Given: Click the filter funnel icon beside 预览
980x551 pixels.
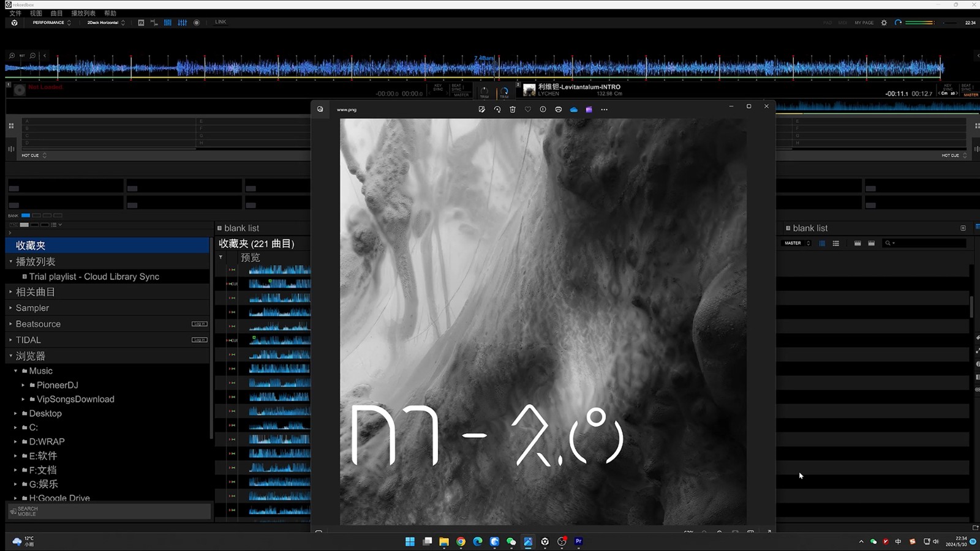Looking at the screenshot, I should tap(221, 258).
